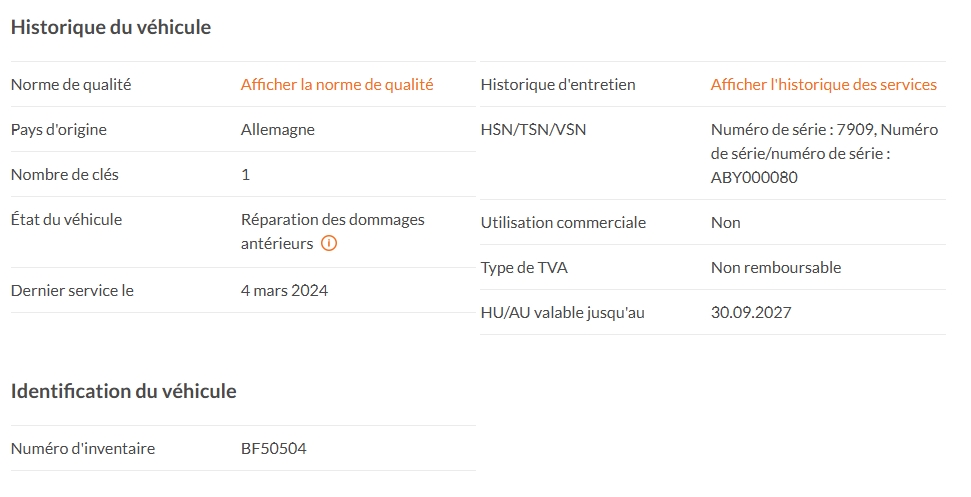Image resolution: width=971 pixels, height=497 pixels.
Task: Select "Réparation des dommages" status text
Action: (332, 220)
